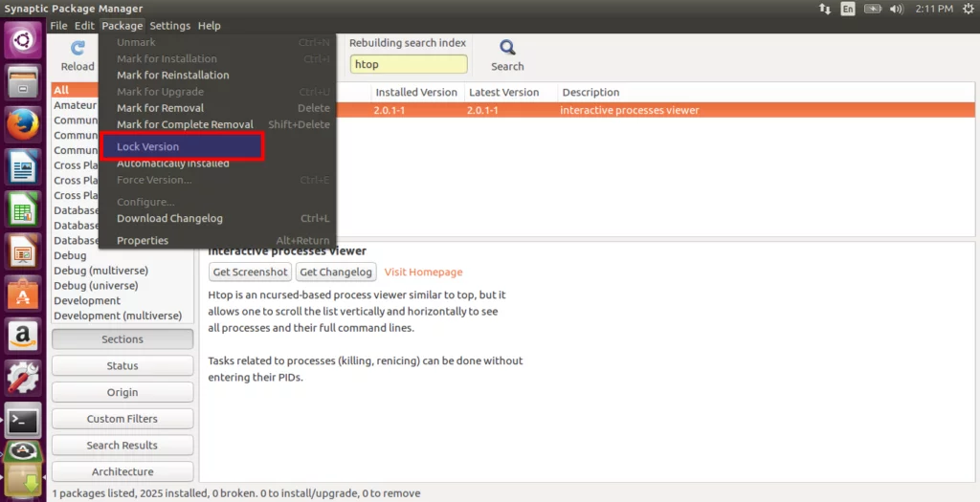This screenshot has width=980, height=502.
Task: Open Amazon launcher icon
Action: point(23,336)
